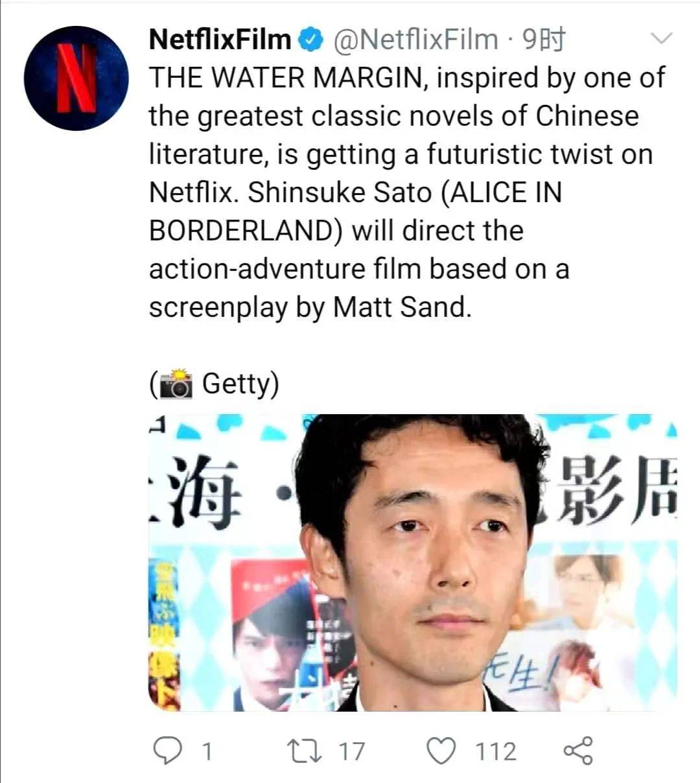Open the NetflixFilm display name
This screenshot has height=783, width=700.
220,40
